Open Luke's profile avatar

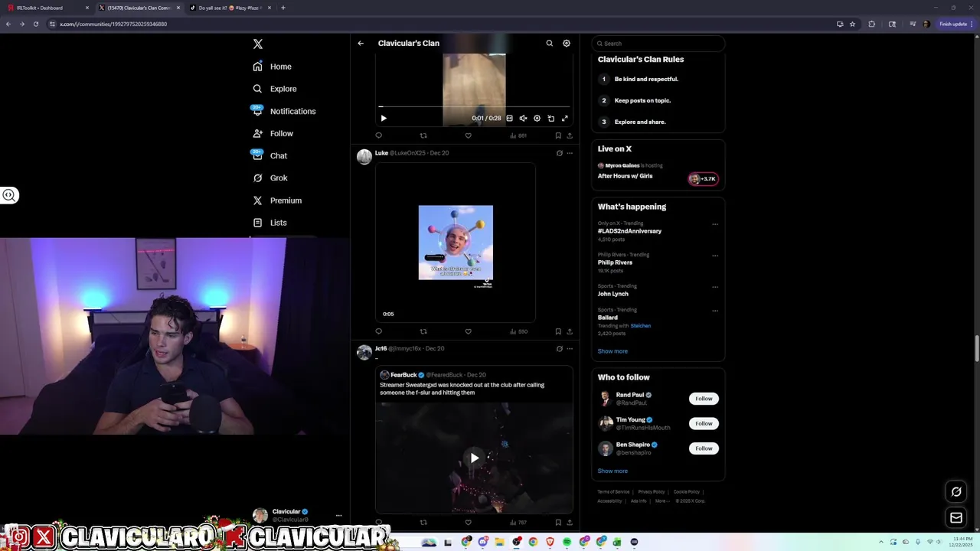(364, 157)
